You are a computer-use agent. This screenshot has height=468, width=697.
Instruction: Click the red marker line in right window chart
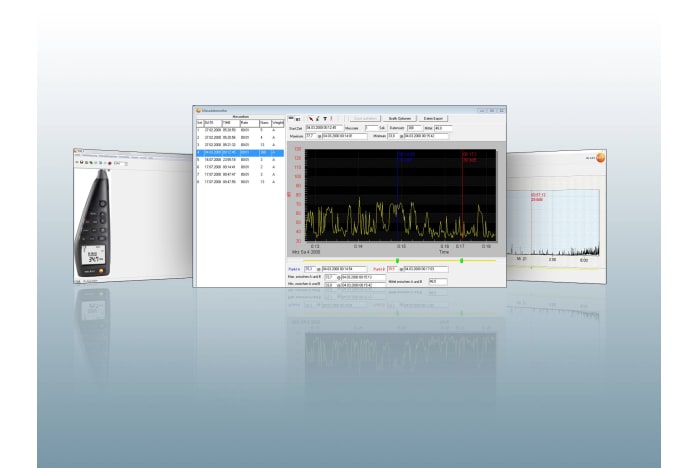click(x=531, y=222)
